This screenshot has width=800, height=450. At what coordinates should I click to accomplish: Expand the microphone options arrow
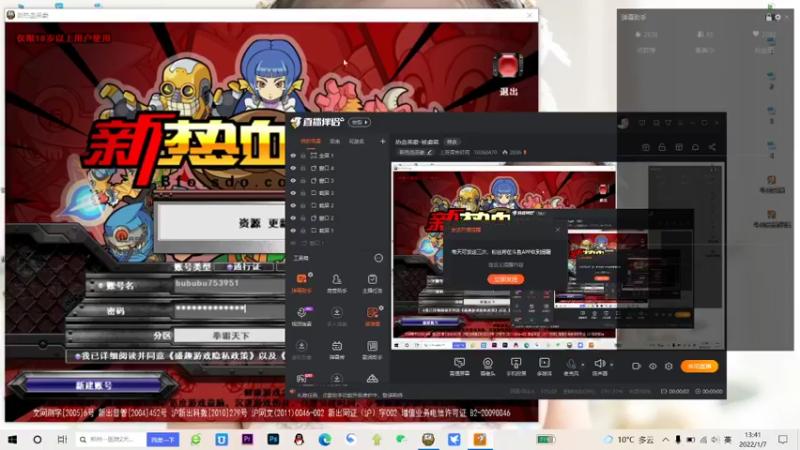583,365
